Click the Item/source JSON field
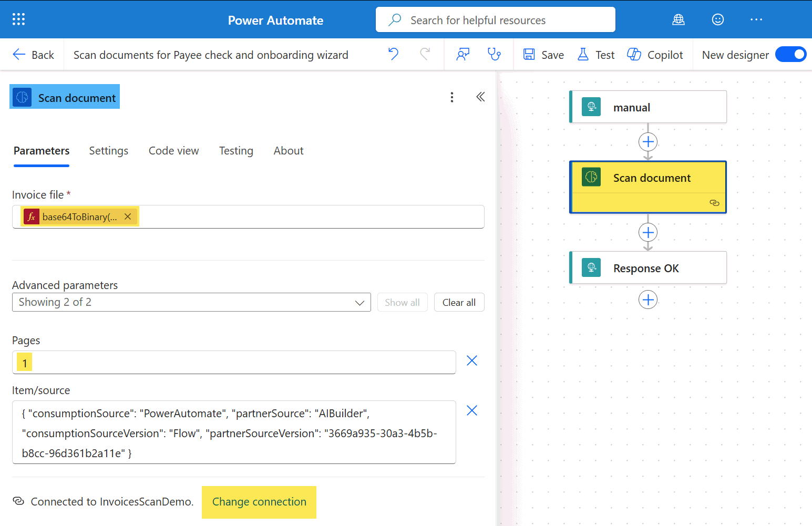The image size is (812, 526). pos(234,432)
